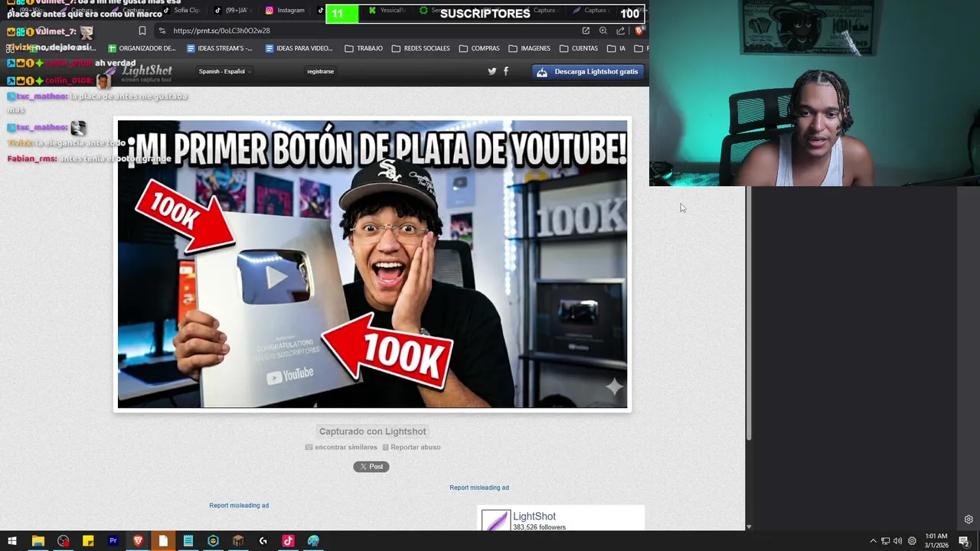Click the page vertical scrollbar thumb

tap(749, 312)
